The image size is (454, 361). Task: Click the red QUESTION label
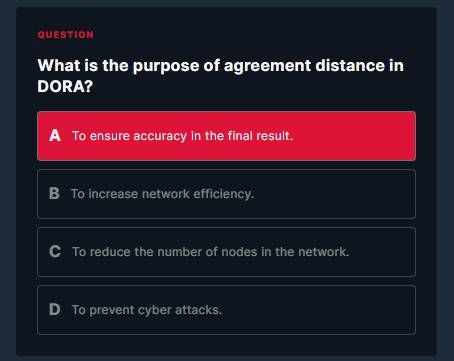(66, 35)
